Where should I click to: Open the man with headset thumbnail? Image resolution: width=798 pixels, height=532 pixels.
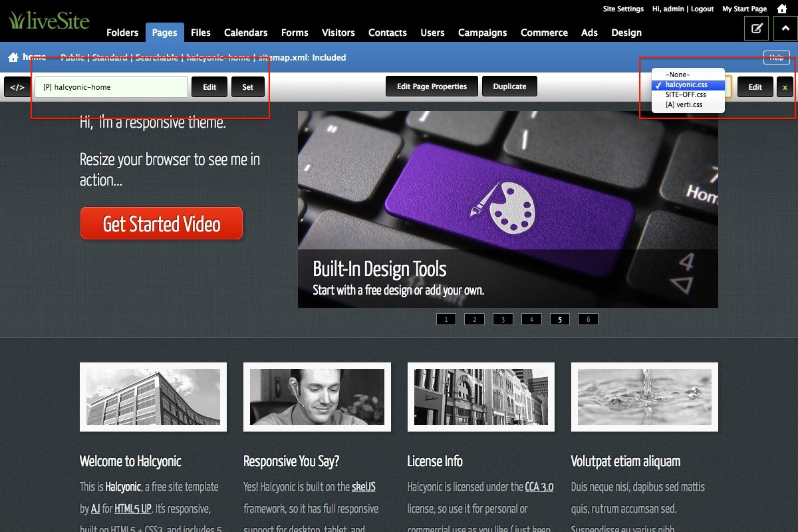click(317, 397)
